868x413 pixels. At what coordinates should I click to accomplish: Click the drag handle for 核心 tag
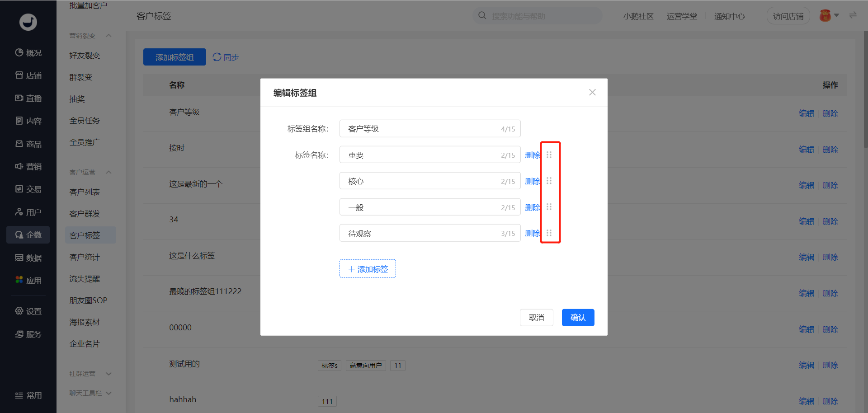pos(549,181)
